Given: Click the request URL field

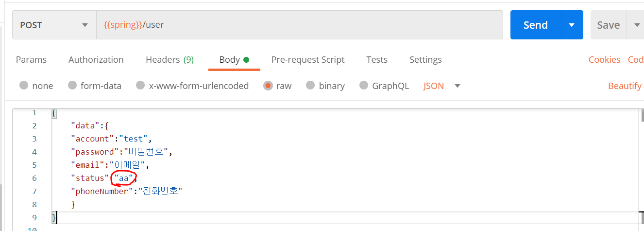Looking at the screenshot, I should tap(300, 25).
